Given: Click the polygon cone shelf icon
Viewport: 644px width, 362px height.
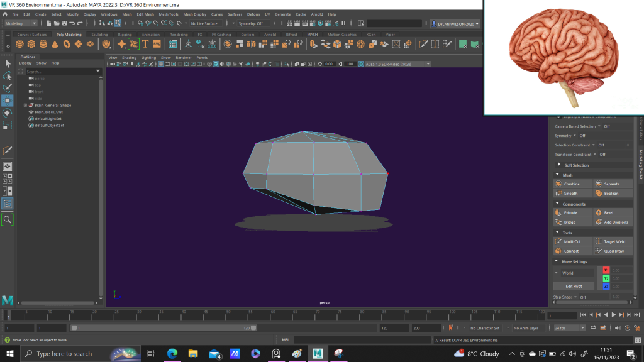Looking at the screenshot, I should click(55, 44).
